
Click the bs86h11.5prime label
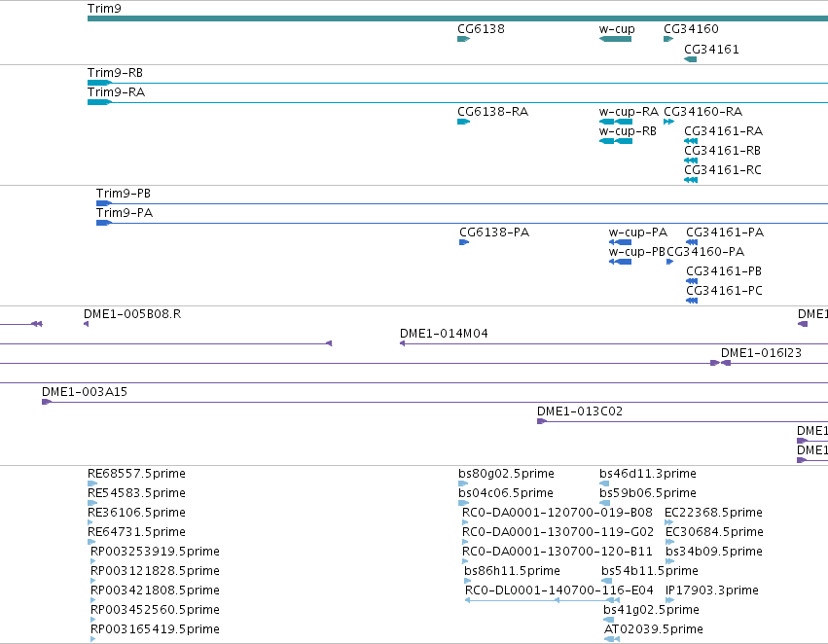(x=512, y=571)
